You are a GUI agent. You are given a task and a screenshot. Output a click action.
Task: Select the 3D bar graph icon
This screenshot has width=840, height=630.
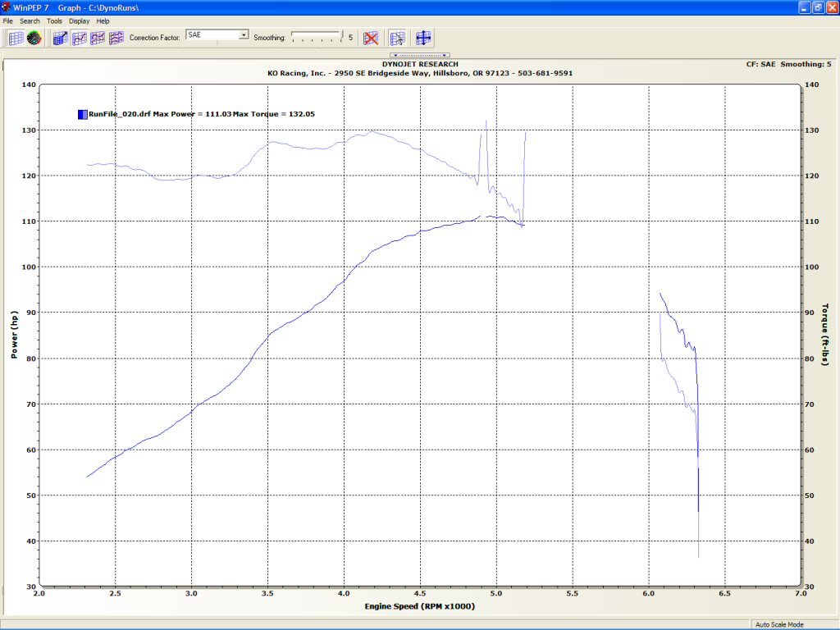coord(60,38)
